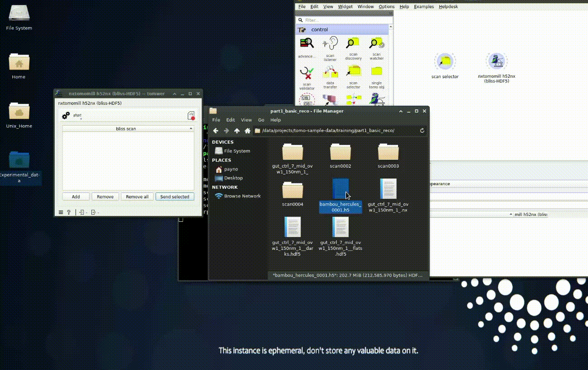Open the File System desktop icon
The height and width of the screenshot is (370, 588).
pyautogui.click(x=19, y=18)
